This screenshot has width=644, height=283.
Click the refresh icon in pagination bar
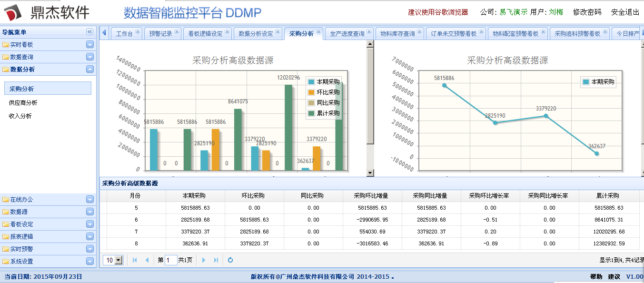point(230,260)
